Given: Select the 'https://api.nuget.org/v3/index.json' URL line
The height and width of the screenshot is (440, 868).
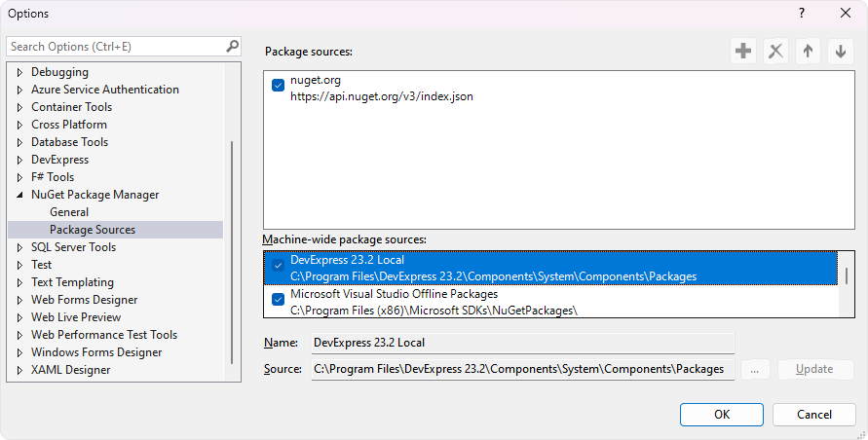Looking at the screenshot, I should tap(382, 96).
